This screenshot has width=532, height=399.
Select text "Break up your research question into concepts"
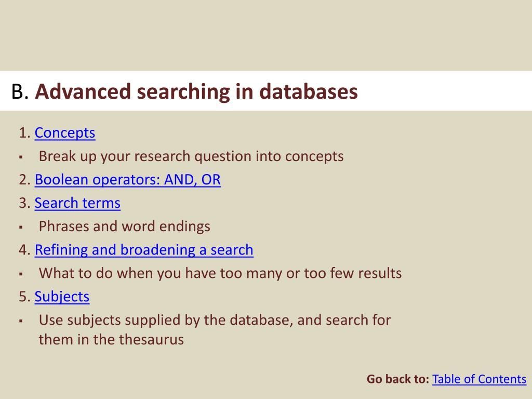click(191, 156)
